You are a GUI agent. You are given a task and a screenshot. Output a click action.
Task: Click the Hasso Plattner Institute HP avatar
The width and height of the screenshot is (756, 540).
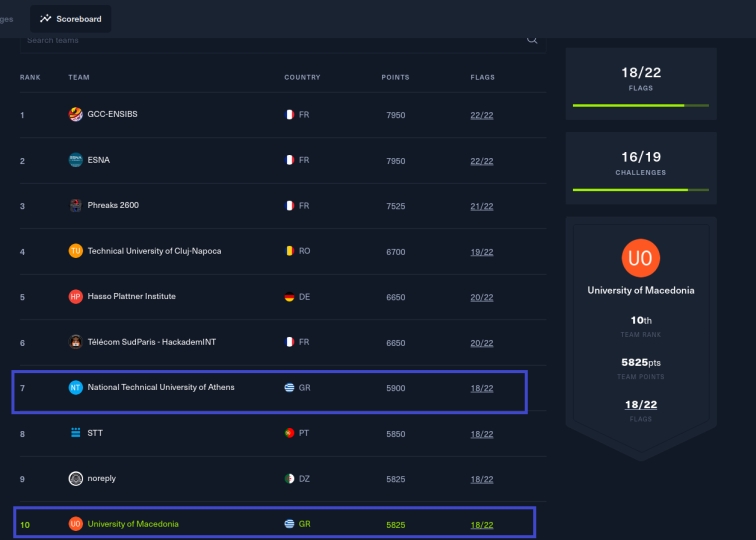76,297
